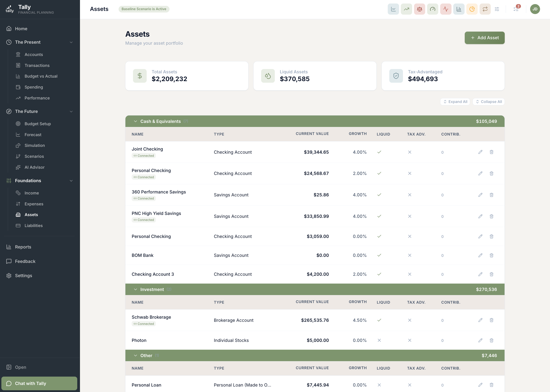
Task: Collapse The Future sidebar group chevron
Action: [x=71, y=112]
